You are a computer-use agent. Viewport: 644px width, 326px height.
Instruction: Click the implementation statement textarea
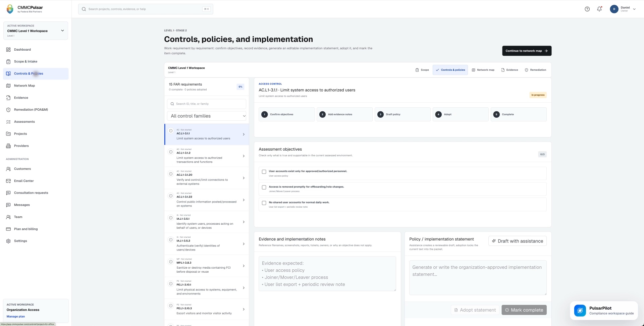[478, 278]
